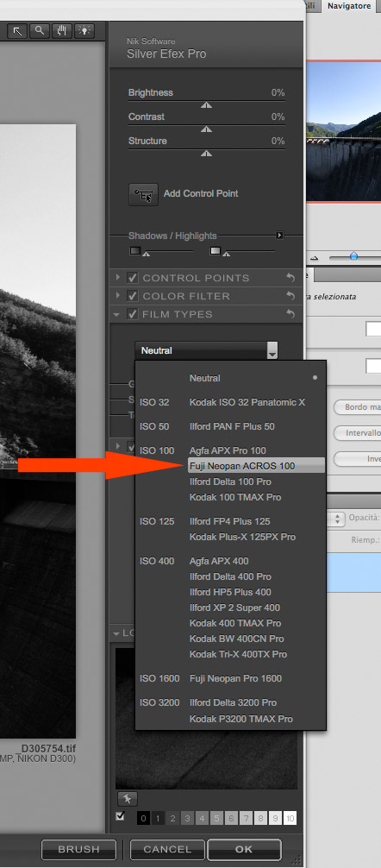Switch to the Navigatore tab

point(349,6)
